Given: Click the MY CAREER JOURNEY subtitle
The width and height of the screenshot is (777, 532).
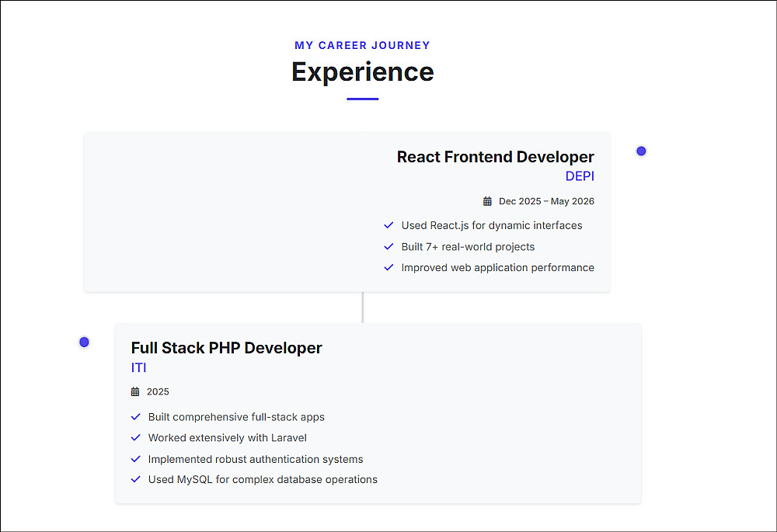Looking at the screenshot, I should (362, 45).
